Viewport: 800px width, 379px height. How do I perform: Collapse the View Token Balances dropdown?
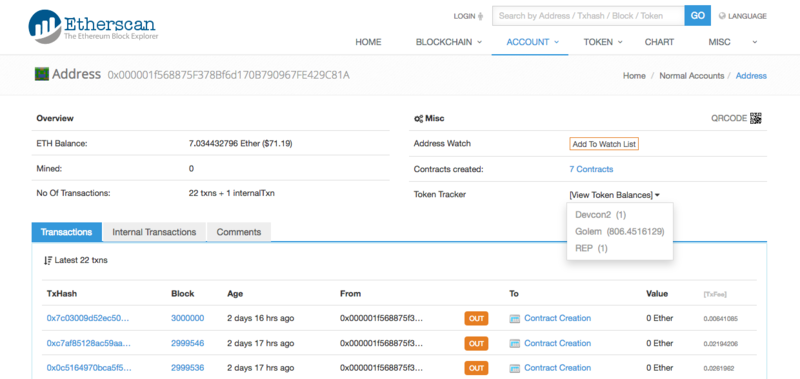coord(614,195)
